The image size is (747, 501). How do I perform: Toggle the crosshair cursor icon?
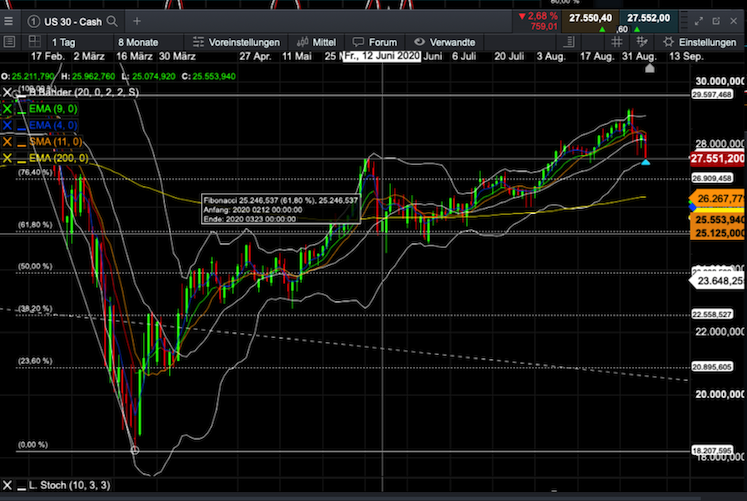tap(642, 42)
